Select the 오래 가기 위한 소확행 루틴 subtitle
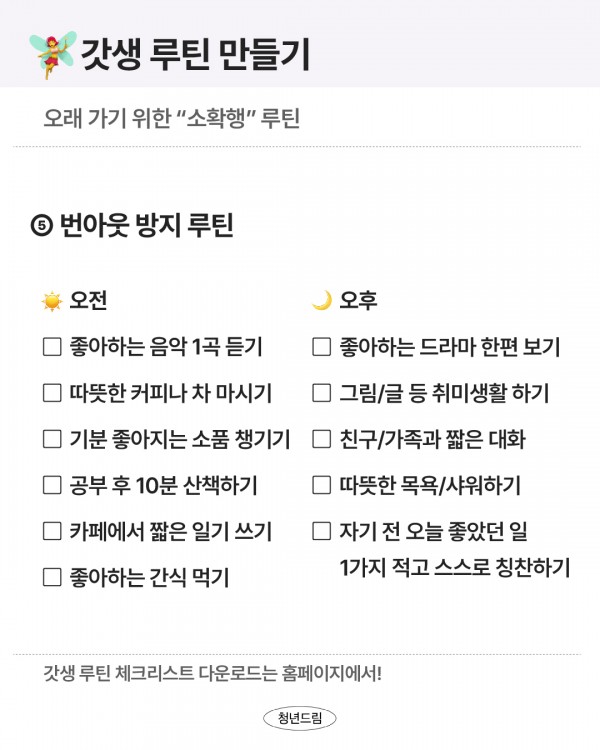 coord(172,119)
